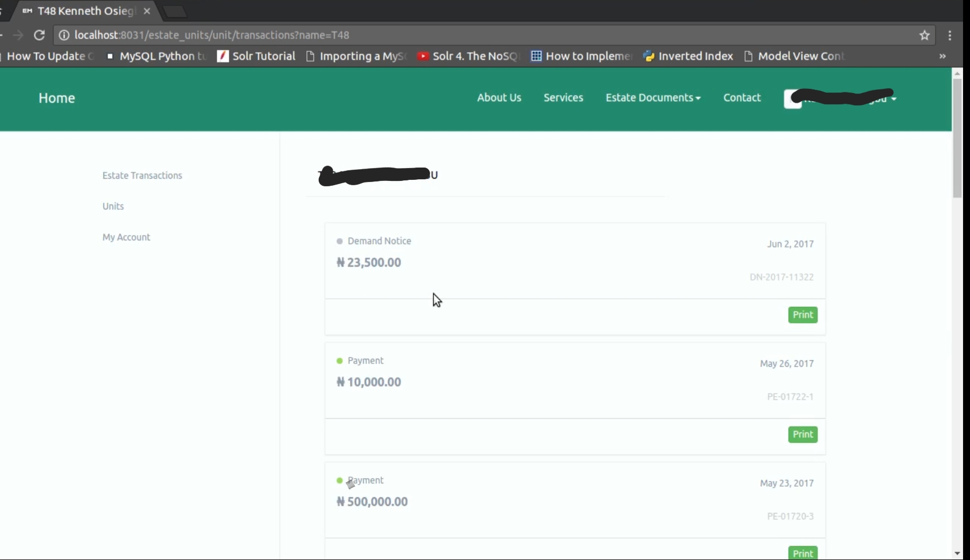This screenshot has height=560, width=970.
Task: Select reference PE-01722-1
Action: (790, 397)
